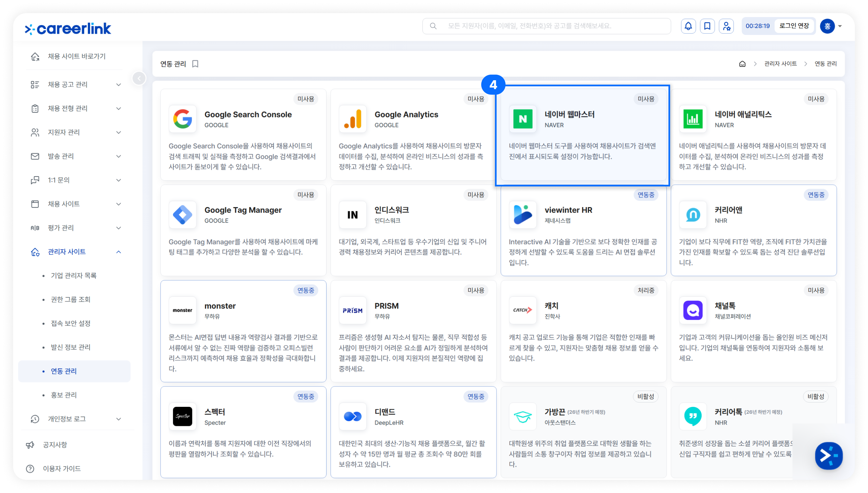Screen dimensions: 868x493
Task: Open the profile dropdown arrow
Action: click(840, 26)
